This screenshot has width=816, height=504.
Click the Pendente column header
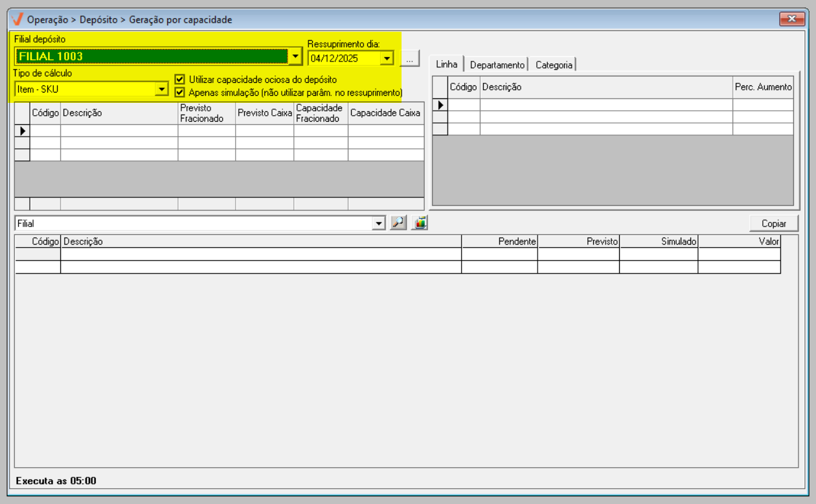(499, 241)
